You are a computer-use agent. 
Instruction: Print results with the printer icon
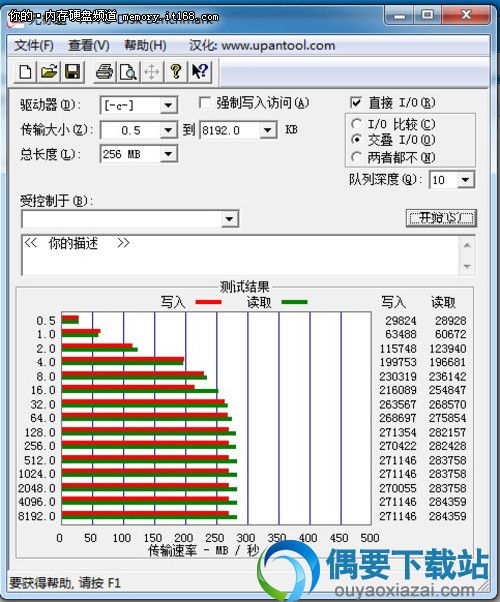pyautogui.click(x=104, y=71)
